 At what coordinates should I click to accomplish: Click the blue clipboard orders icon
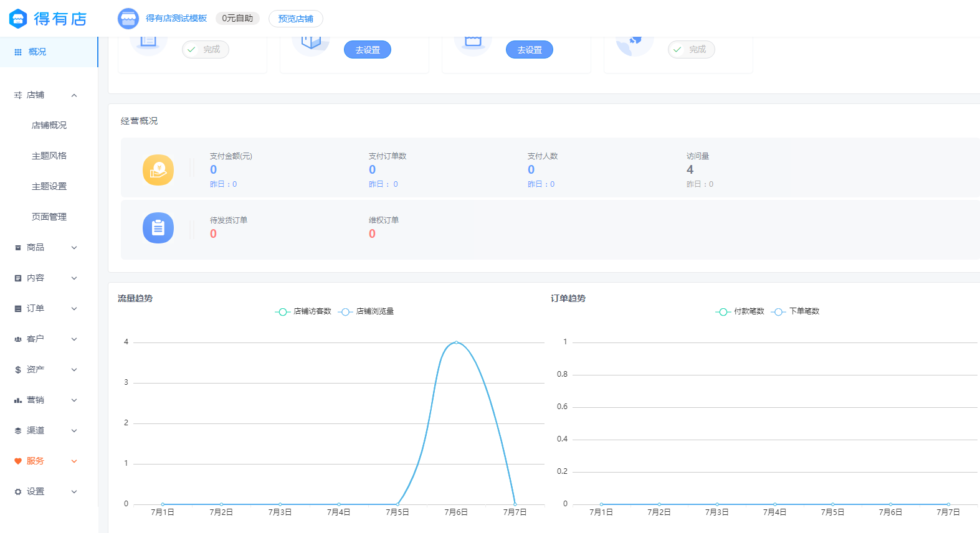tap(158, 228)
